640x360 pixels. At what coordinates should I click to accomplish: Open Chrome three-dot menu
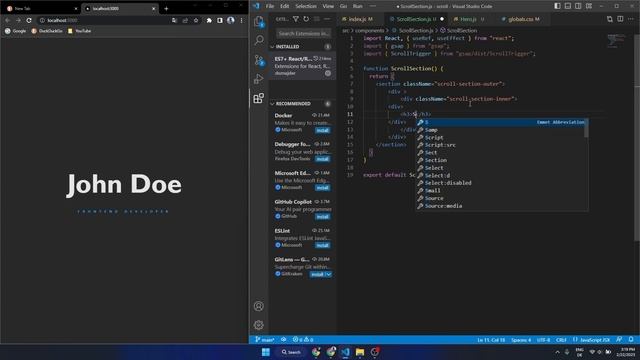(241, 20)
